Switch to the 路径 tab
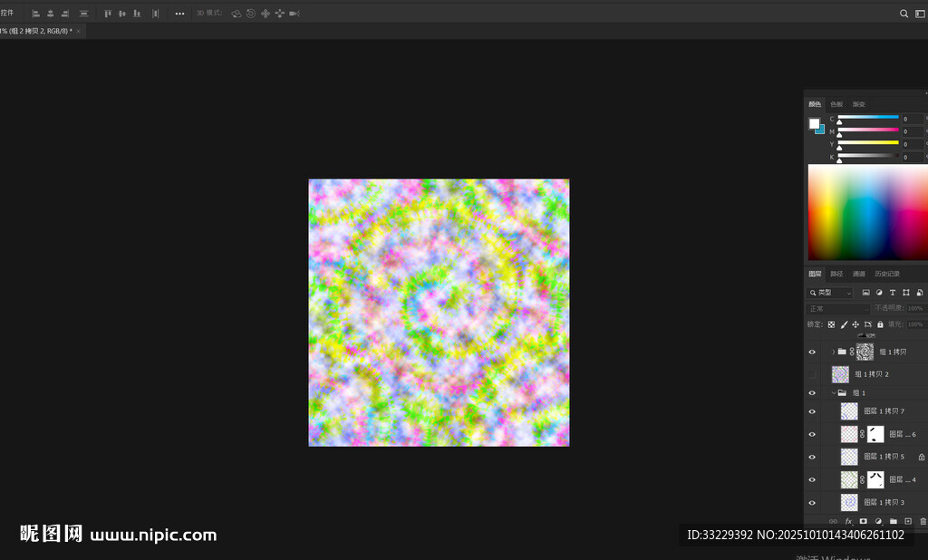Viewport: 928px width, 560px height. click(x=836, y=274)
